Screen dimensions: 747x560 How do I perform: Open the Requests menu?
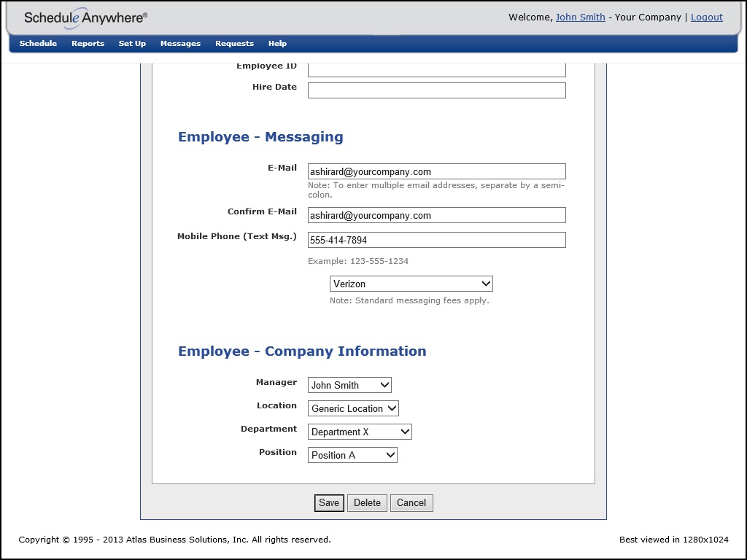click(x=234, y=44)
